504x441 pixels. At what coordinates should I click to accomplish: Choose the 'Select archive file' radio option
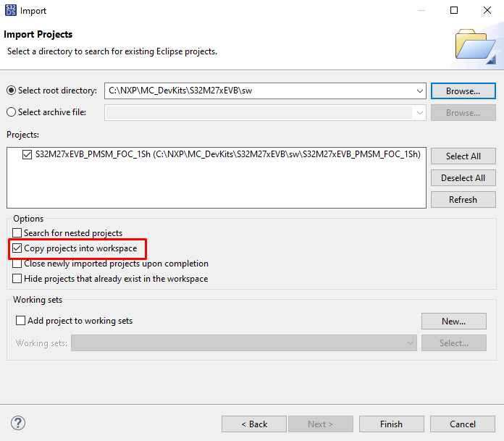11,112
